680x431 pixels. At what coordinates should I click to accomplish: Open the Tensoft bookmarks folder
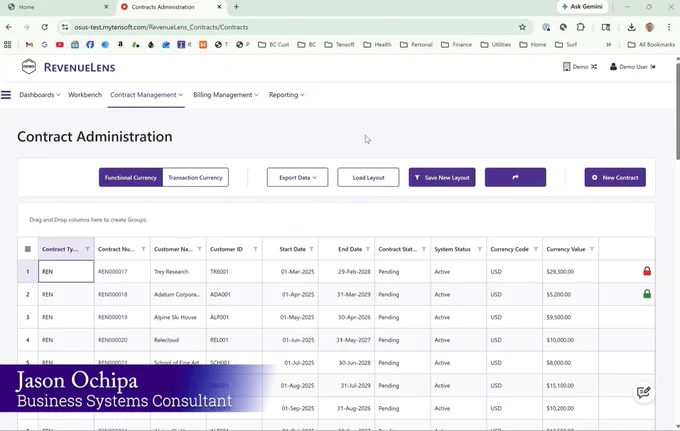coord(340,44)
